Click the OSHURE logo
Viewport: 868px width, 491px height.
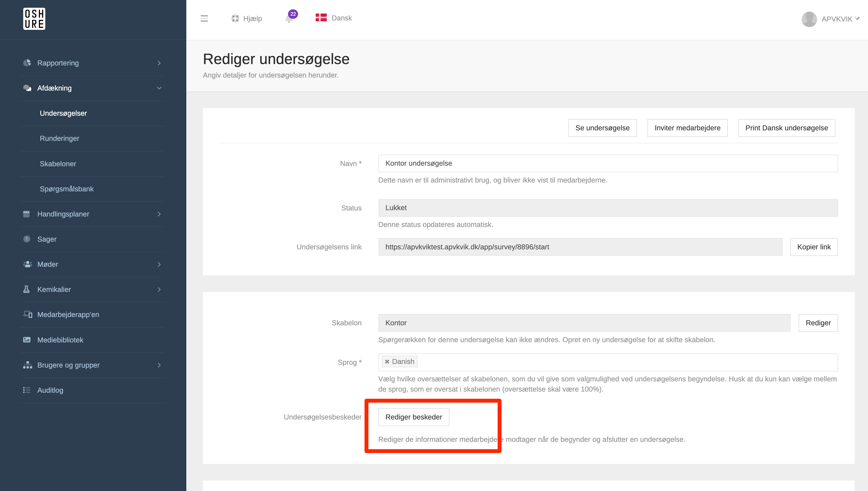coord(34,19)
